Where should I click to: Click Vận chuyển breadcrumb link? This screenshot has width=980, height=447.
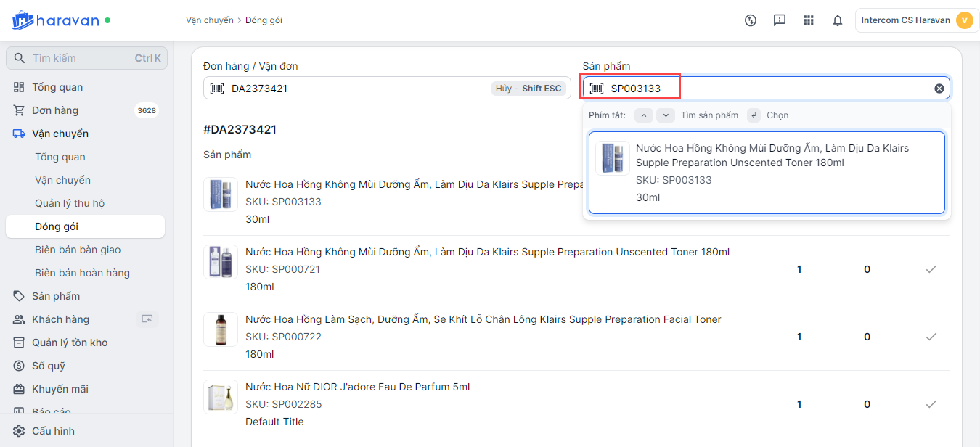(210, 20)
